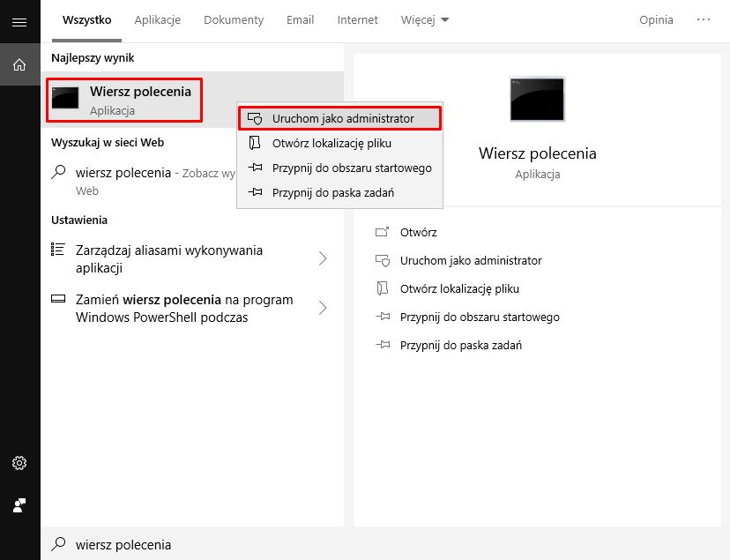This screenshot has width=730, height=560.
Task: Select Uruchom jako administrator in context menu
Action: (339, 118)
